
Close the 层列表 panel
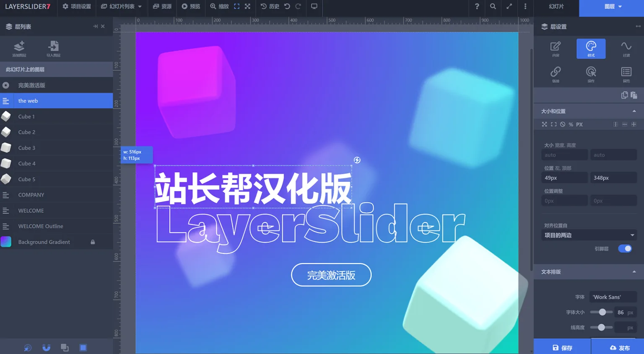point(103,26)
